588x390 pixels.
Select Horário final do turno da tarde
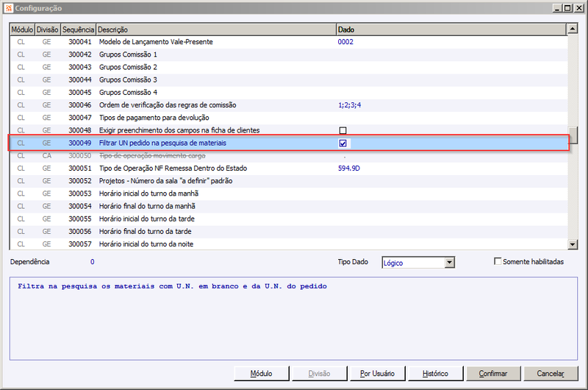[x=288, y=231]
